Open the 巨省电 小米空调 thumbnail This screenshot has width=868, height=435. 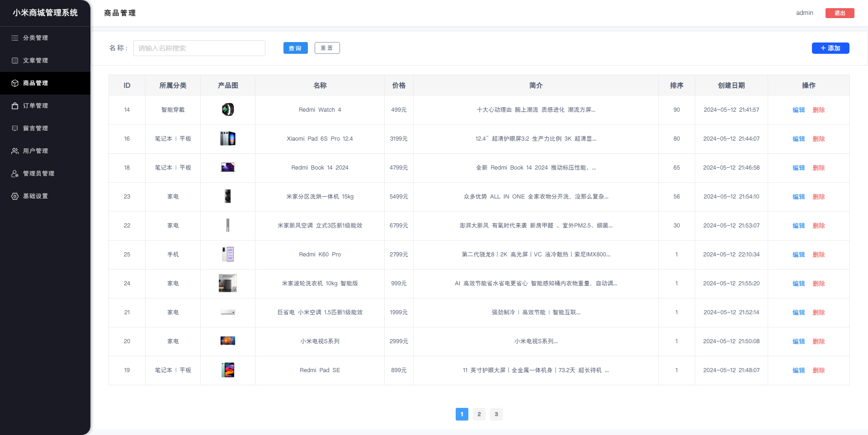tap(228, 312)
